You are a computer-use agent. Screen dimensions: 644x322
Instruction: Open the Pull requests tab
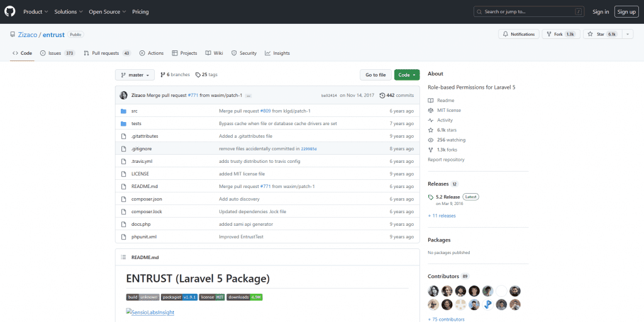pos(107,53)
